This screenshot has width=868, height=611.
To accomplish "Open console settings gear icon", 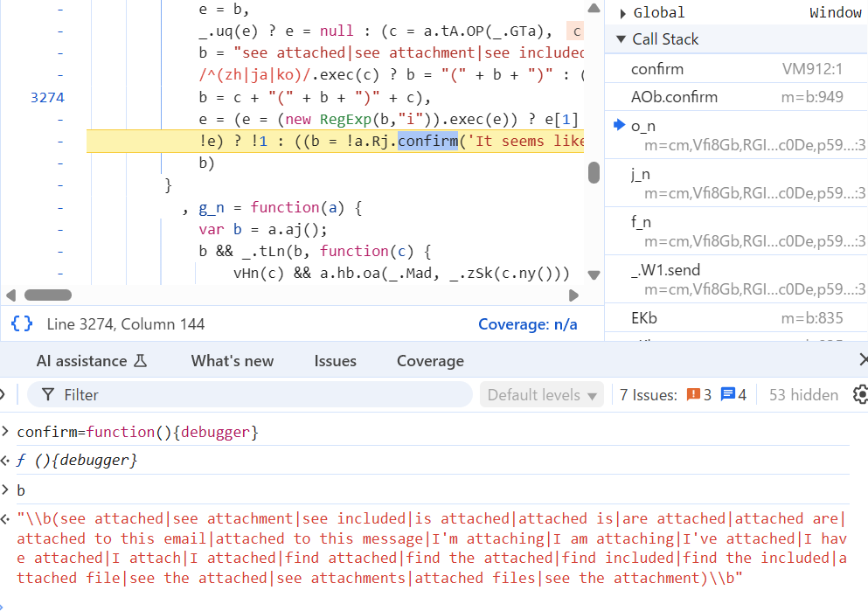I will tap(861, 394).
